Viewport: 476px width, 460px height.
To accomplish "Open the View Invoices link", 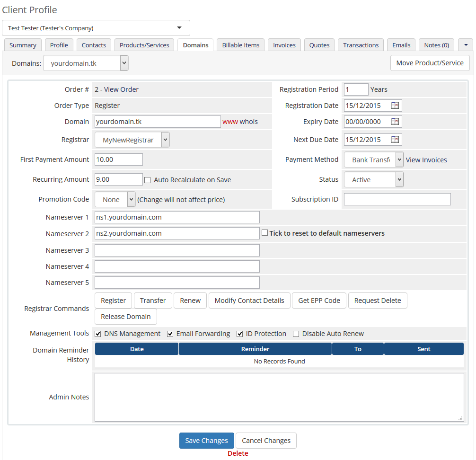I will (x=426, y=160).
